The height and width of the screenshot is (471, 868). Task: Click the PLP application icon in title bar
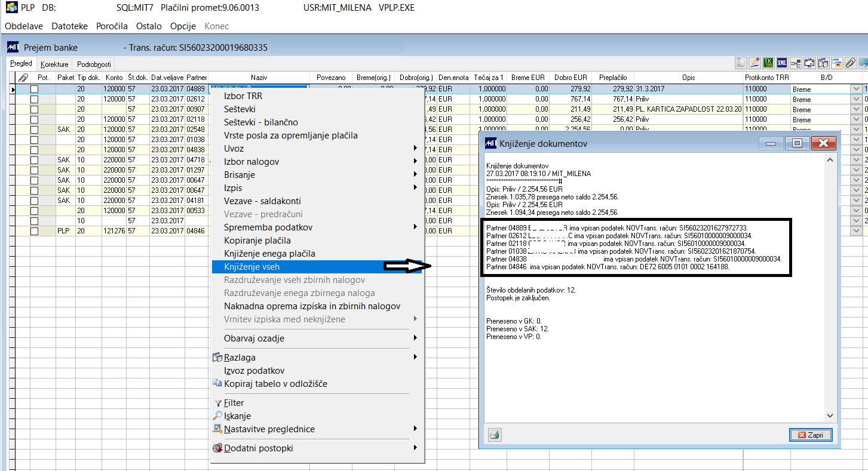click(x=11, y=8)
